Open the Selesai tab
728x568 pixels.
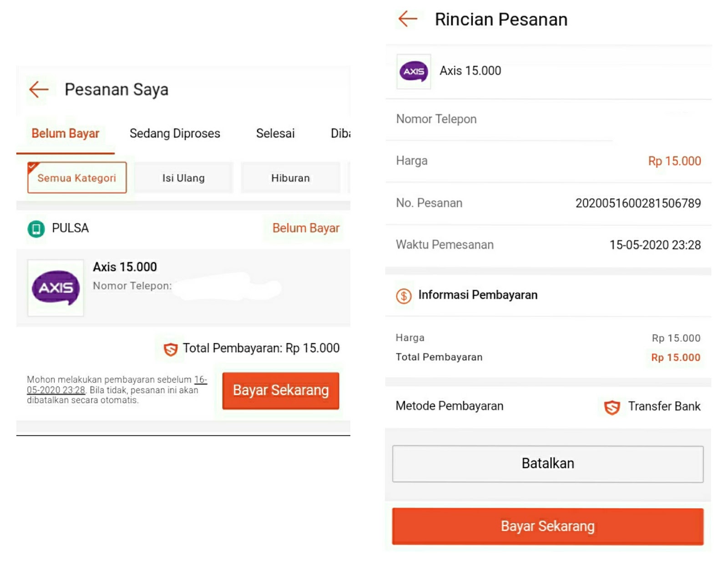tap(275, 133)
